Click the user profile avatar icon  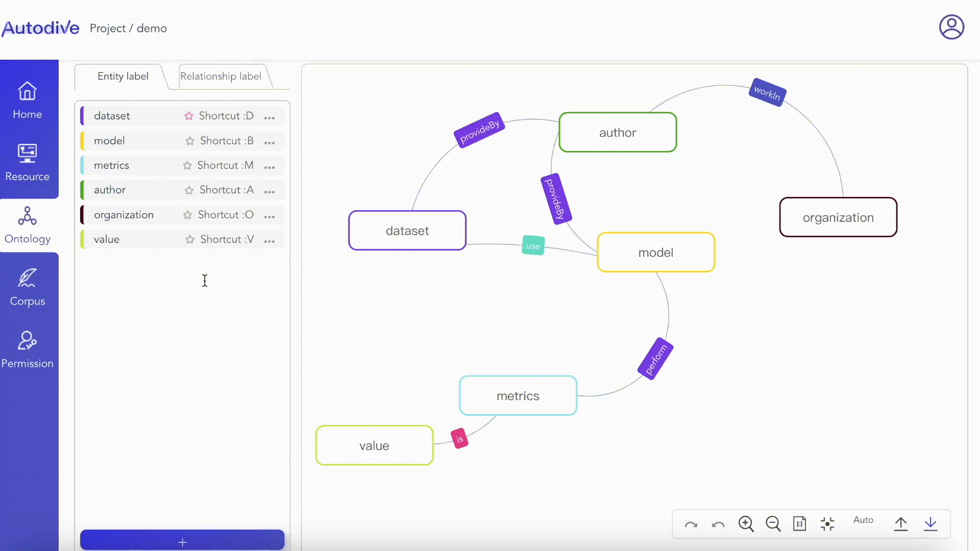[x=951, y=27]
